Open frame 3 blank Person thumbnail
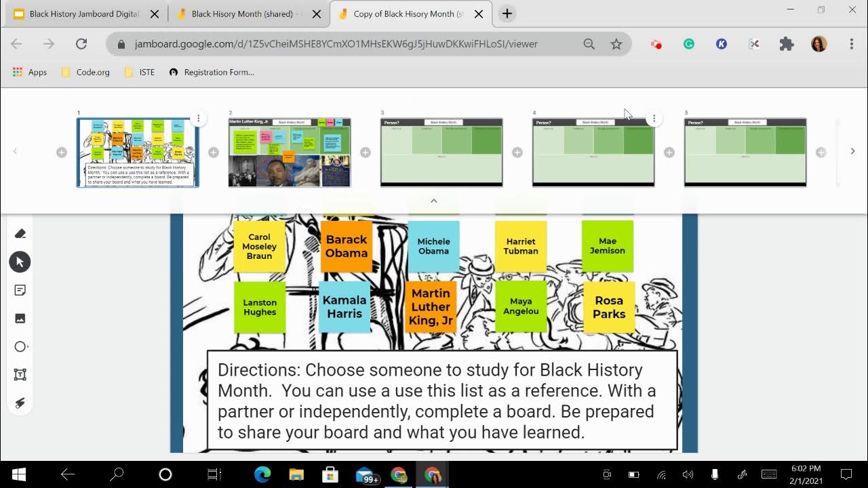This screenshot has width=868, height=488. pos(441,152)
